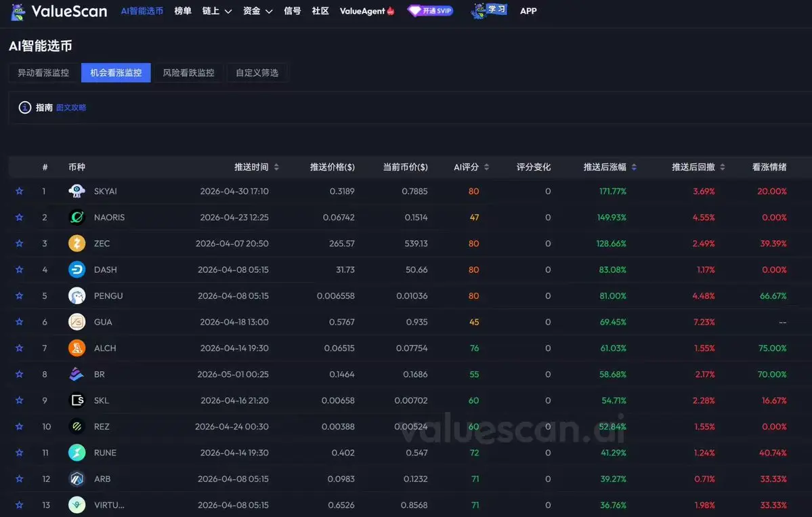The image size is (812, 517).
Task: Click the NAORIS coin name
Action: coord(109,217)
